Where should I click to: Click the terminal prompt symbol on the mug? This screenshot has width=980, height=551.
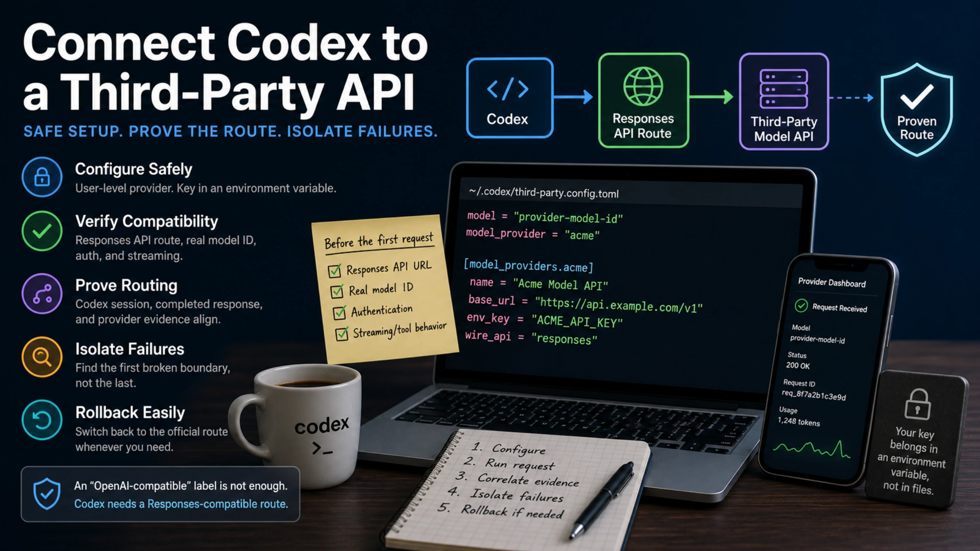(x=322, y=449)
